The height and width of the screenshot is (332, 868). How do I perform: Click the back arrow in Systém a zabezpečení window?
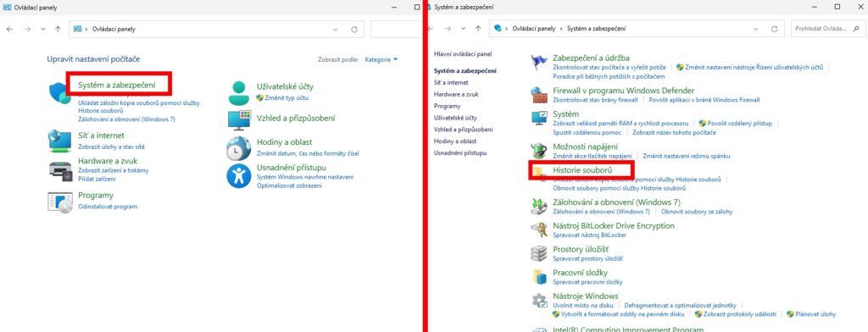430,29
